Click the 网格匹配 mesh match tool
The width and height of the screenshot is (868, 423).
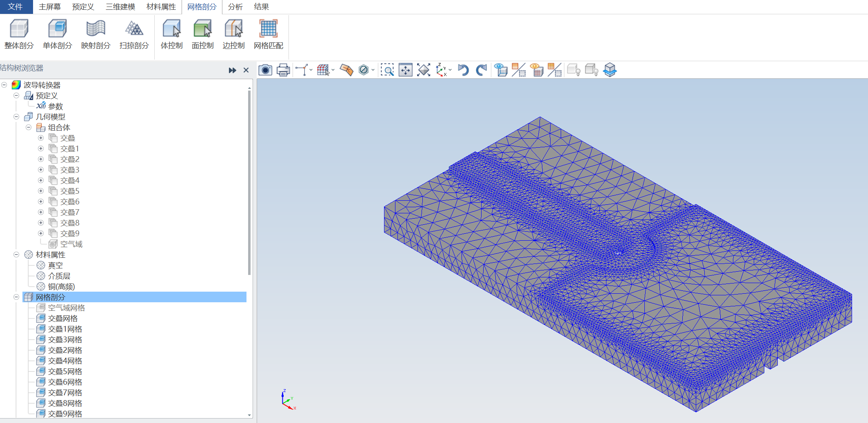point(268,35)
